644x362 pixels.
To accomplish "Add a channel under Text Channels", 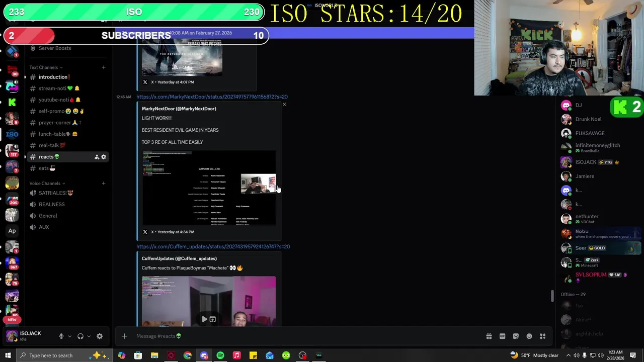I will coord(104,67).
